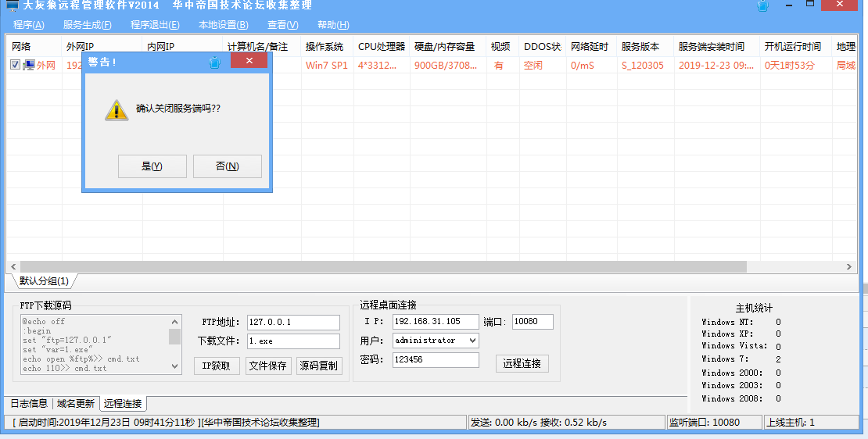Click the 启动时间 status bar entry
This screenshot has height=439, width=868.
click(235, 423)
